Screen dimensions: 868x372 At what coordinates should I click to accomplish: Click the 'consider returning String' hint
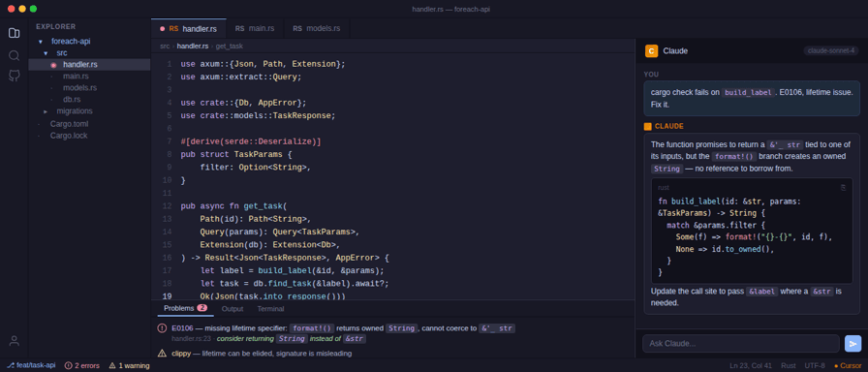tap(292, 339)
